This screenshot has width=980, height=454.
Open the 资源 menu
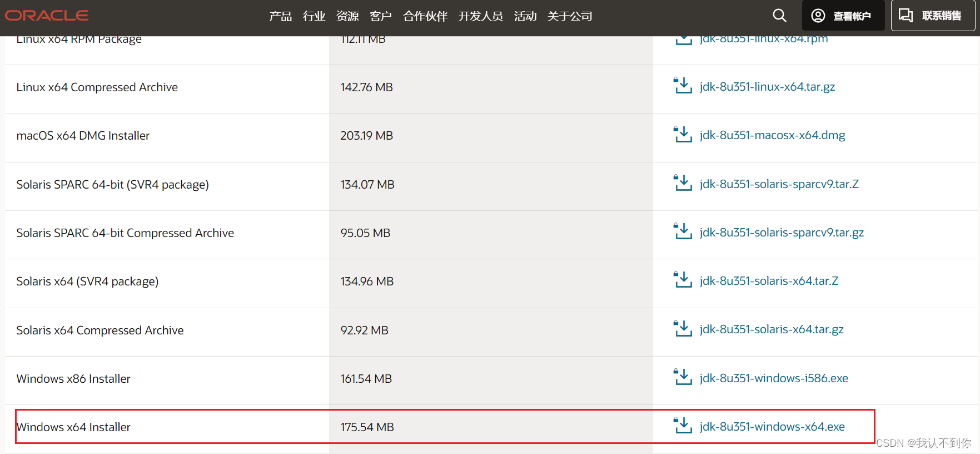(347, 16)
